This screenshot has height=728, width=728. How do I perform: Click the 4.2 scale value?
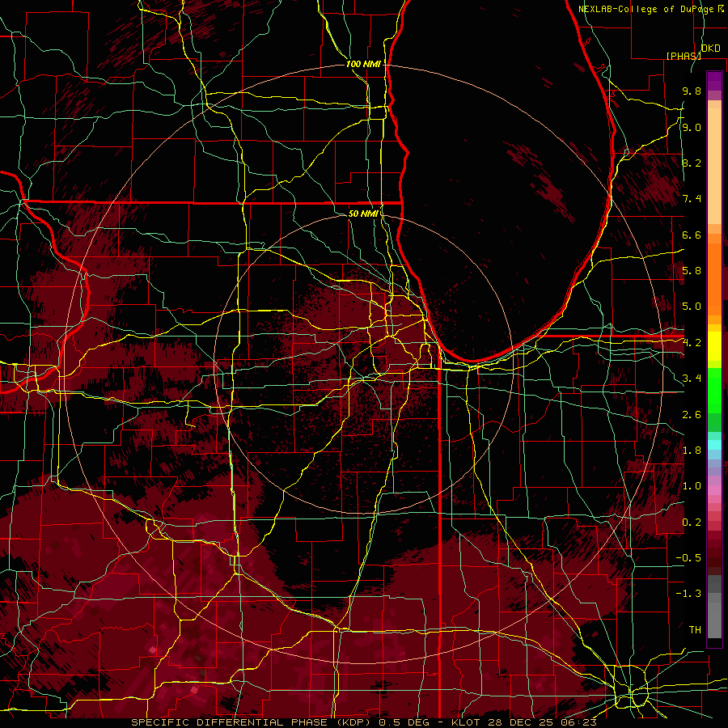point(692,343)
